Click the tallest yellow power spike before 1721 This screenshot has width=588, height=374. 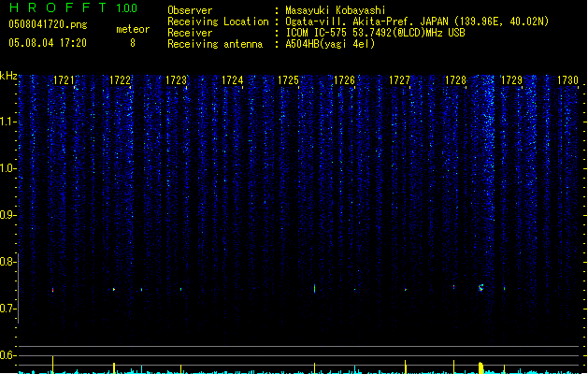coord(53,365)
